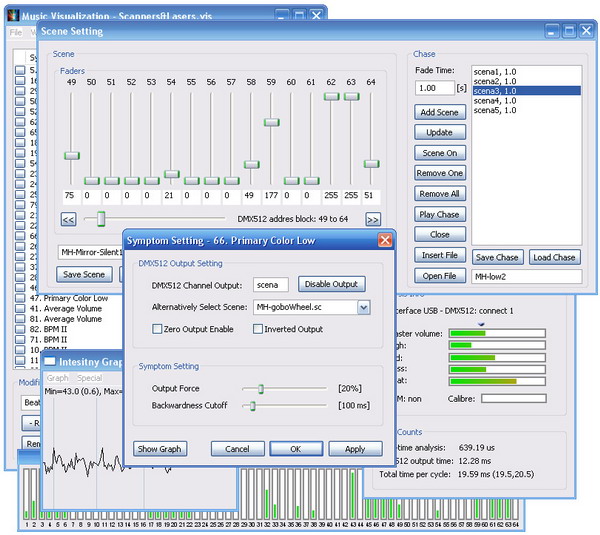Image resolution: width=600 pixels, height=535 pixels.
Task: Toggle the Inverted Output checkbox
Action: [x=256, y=329]
